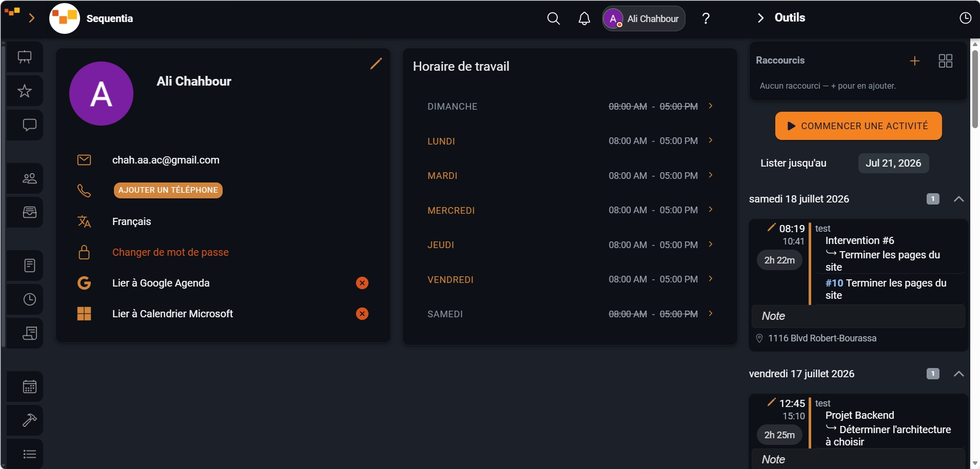980x469 pixels.
Task: Edit profile with the pencil icon
Action: pos(376,64)
